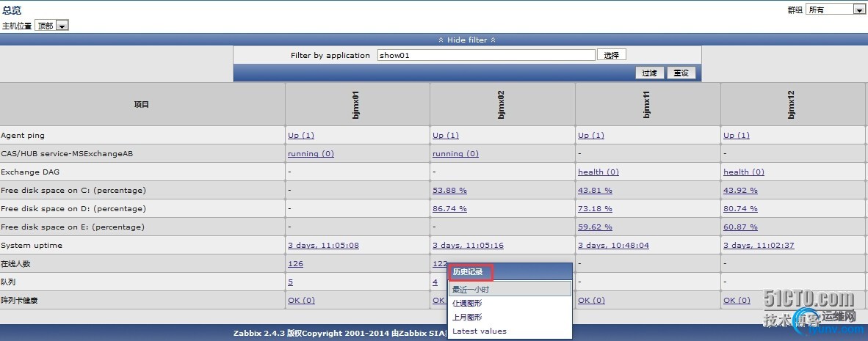Open Exchange DAG health (0) for bjmx11
Image resolution: width=868 pixels, height=341 pixels.
[598, 172]
